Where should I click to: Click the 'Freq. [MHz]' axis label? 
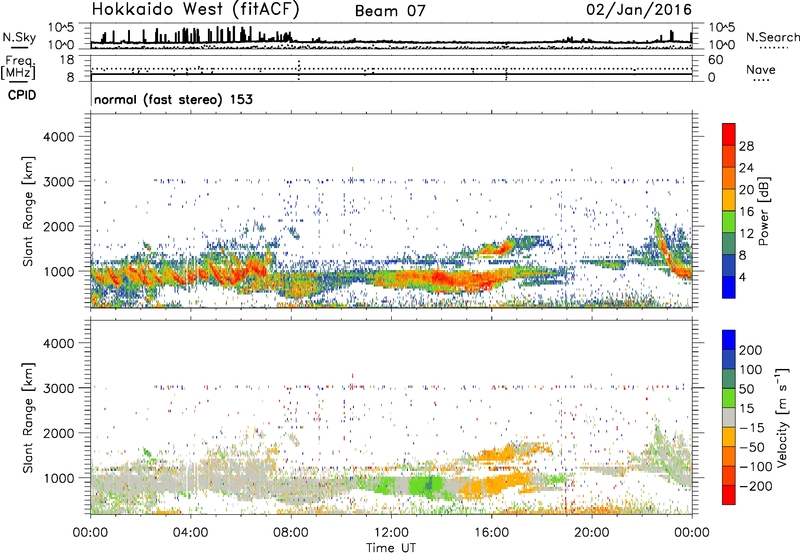click(x=18, y=67)
